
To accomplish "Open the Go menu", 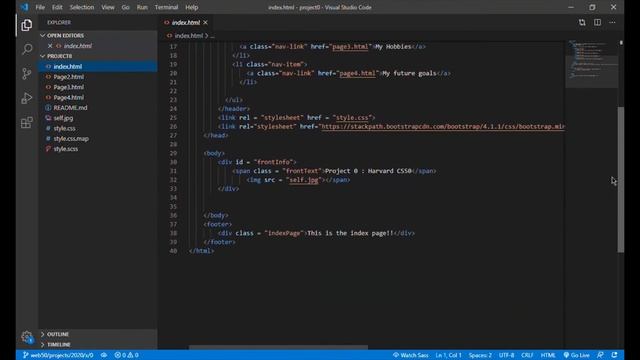I will [125, 7].
